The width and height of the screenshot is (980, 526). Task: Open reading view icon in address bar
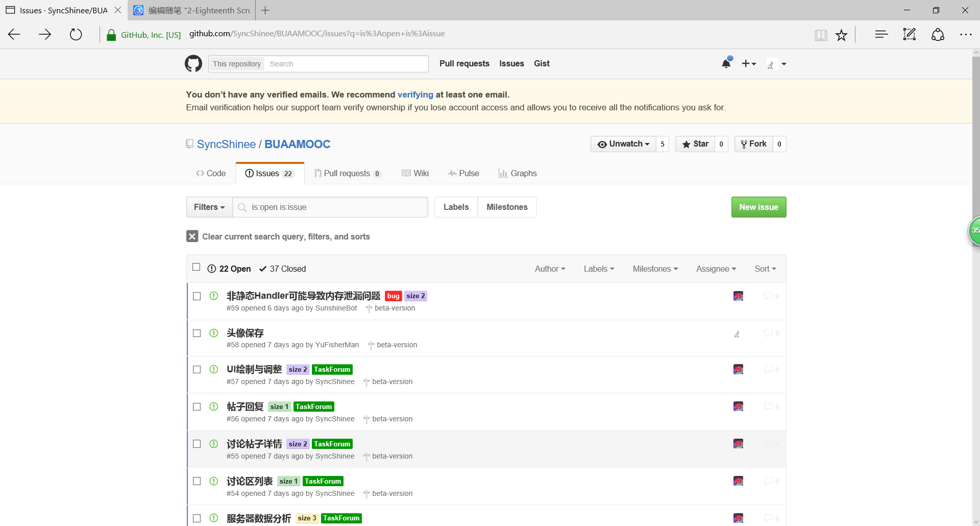point(821,35)
